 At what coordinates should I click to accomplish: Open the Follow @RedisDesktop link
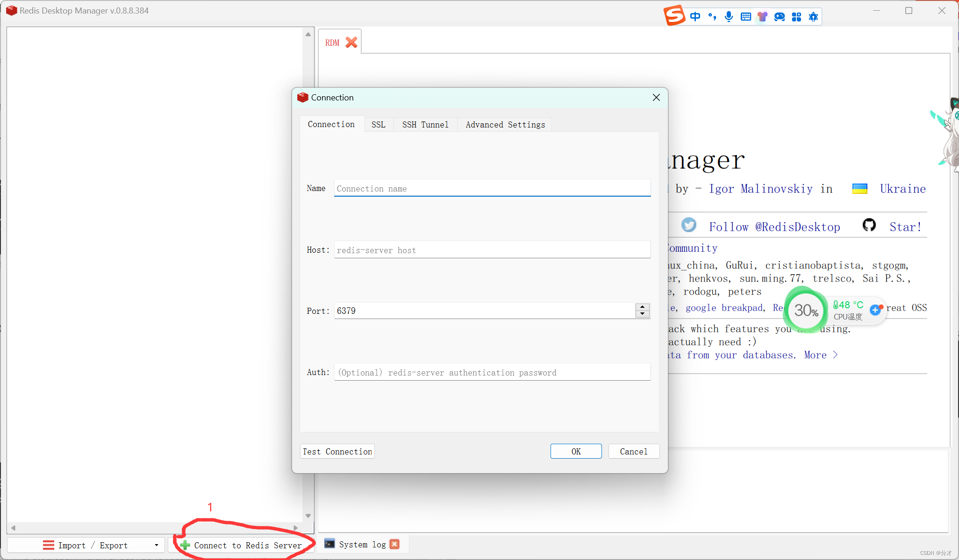pyautogui.click(x=774, y=227)
